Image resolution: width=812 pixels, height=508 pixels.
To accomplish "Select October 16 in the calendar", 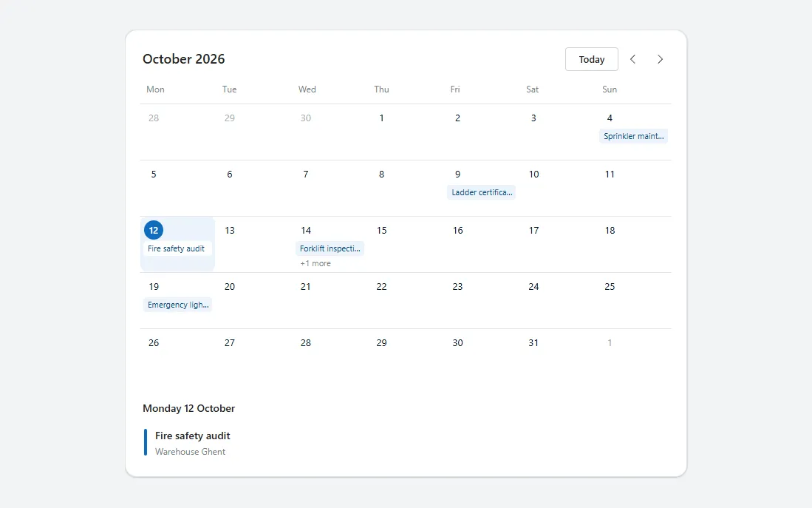I will pos(457,230).
